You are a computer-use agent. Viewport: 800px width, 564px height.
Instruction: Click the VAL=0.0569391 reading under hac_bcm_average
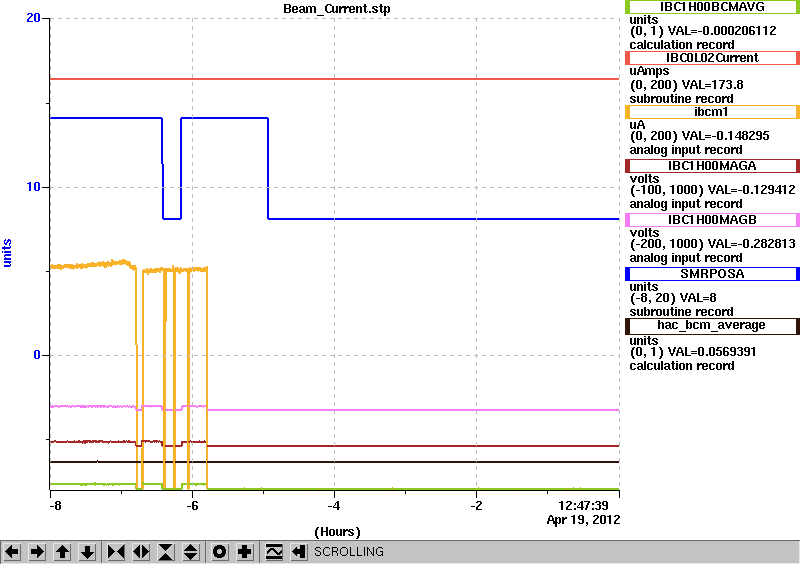point(712,352)
